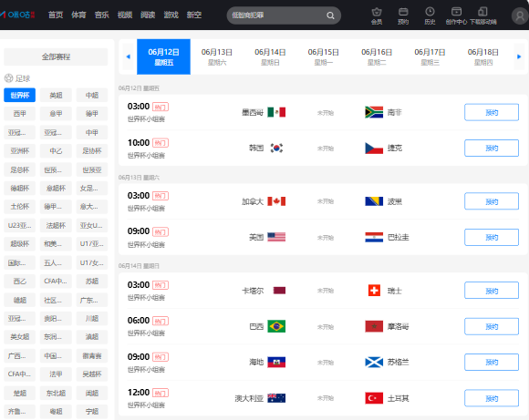
Task: Open the 创作中心 creator center icon
Action: (x=456, y=15)
